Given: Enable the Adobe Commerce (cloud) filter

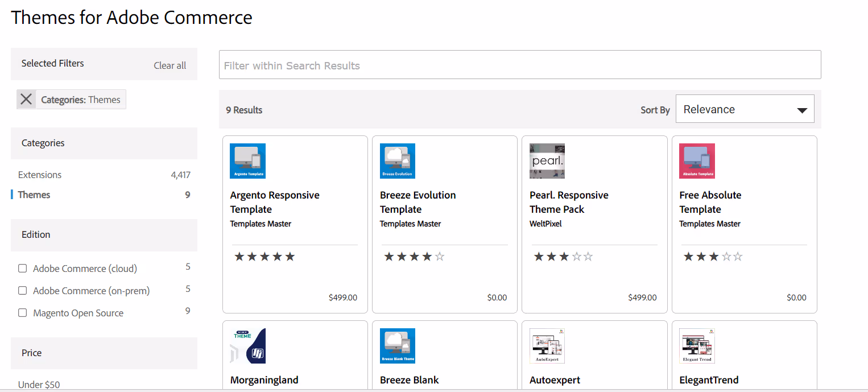Looking at the screenshot, I should [x=22, y=268].
